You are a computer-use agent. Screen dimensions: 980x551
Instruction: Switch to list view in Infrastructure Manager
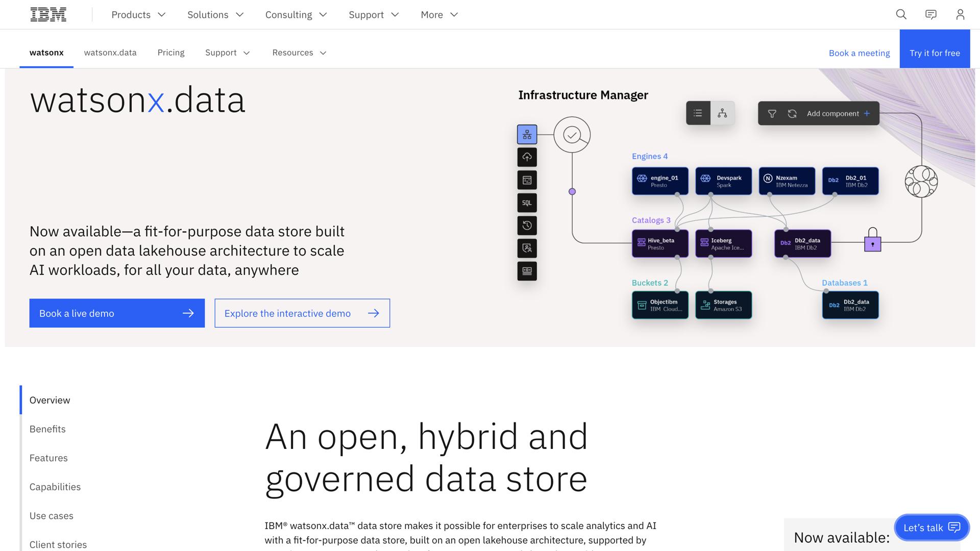(x=698, y=113)
